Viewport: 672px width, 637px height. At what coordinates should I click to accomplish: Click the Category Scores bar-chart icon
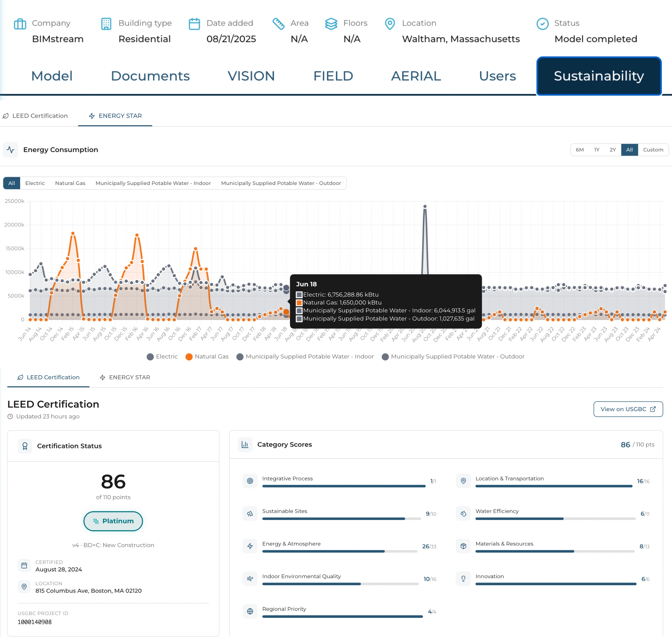coord(245,444)
